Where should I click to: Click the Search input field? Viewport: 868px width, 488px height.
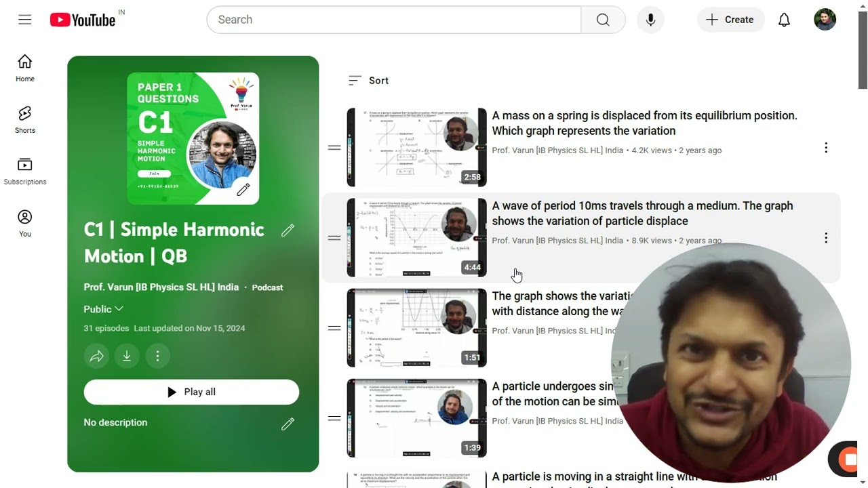[394, 20]
